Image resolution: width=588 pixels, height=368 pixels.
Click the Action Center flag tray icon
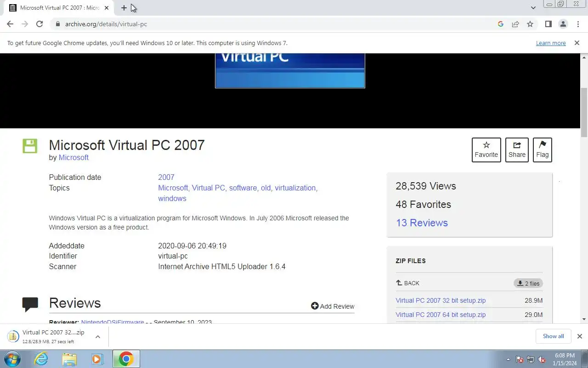520,359
